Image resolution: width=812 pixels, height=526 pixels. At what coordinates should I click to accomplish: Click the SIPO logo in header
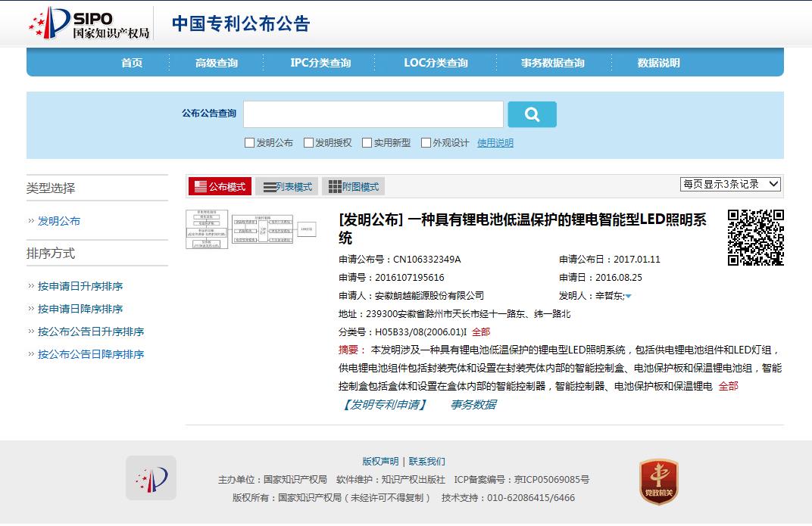pos(89,23)
